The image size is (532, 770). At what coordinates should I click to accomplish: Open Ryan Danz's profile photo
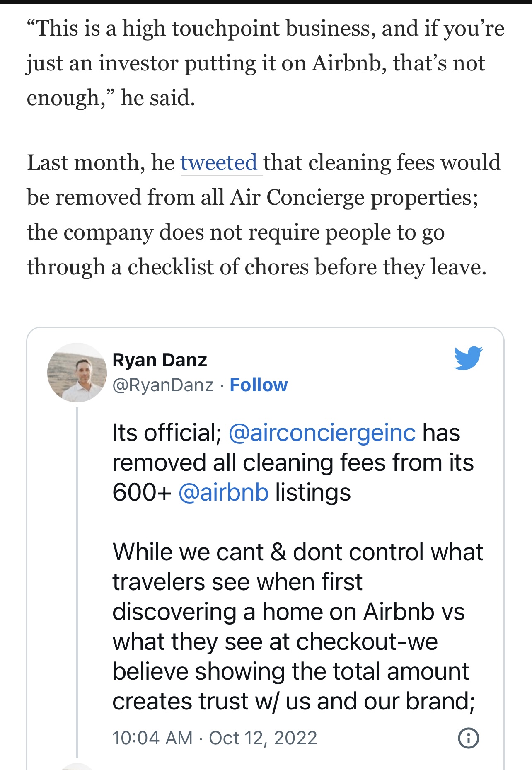(77, 373)
